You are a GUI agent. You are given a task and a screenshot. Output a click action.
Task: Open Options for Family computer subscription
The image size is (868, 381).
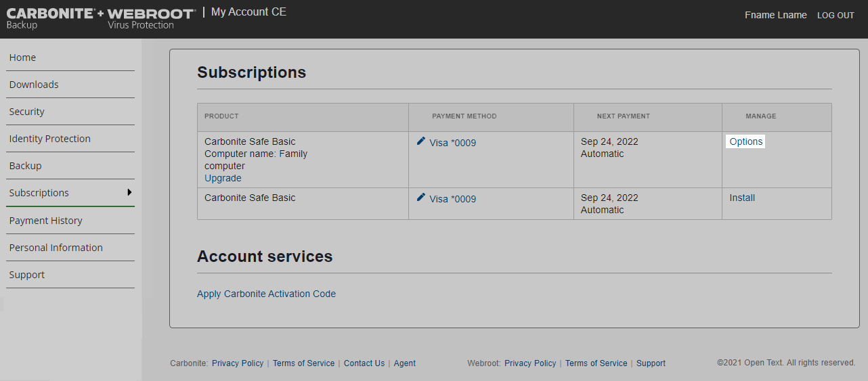[x=746, y=141]
